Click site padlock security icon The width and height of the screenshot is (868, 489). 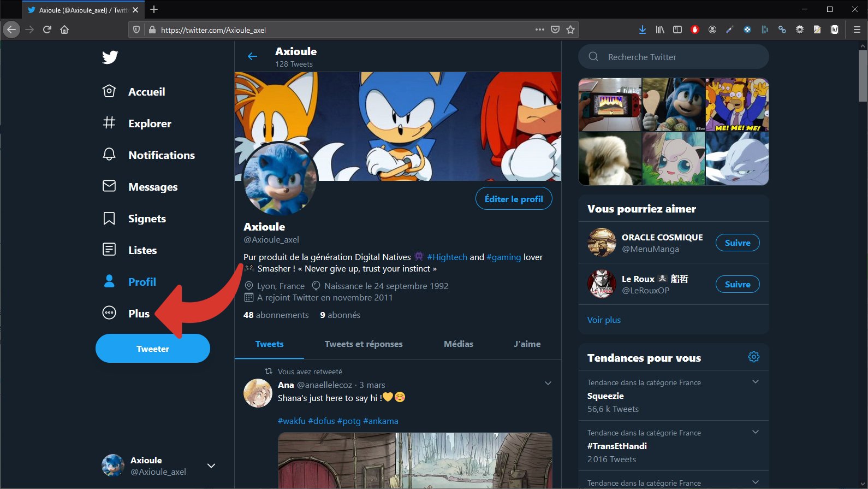click(x=152, y=30)
